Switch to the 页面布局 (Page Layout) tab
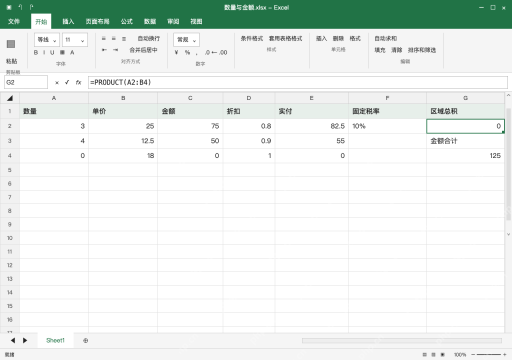This screenshot has height=360, width=512. click(97, 21)
